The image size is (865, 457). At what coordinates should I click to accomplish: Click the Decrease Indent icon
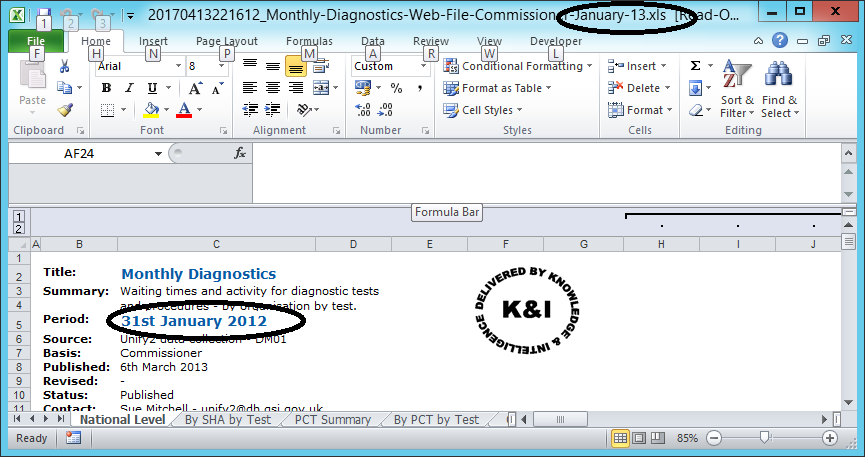point(250,110)
